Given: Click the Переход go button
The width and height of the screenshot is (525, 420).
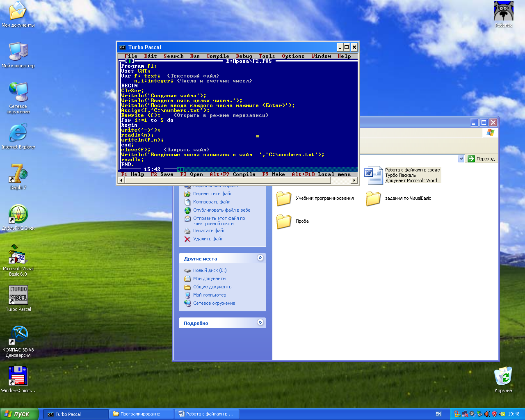Looking at the screenshot, I should (481, 159).
